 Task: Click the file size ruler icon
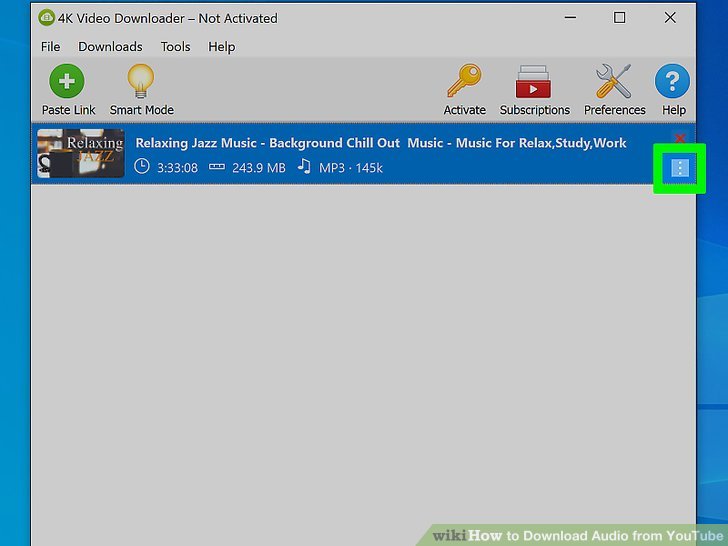[216, 167]
